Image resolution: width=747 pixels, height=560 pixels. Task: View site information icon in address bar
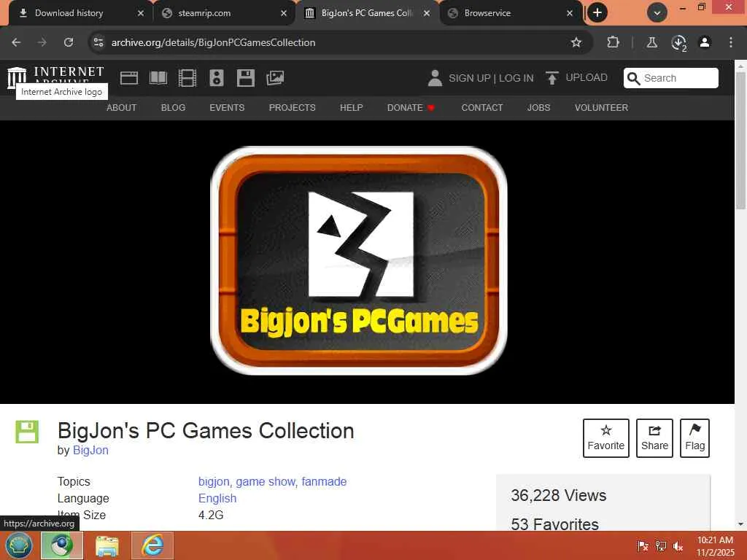coord(98,42)
